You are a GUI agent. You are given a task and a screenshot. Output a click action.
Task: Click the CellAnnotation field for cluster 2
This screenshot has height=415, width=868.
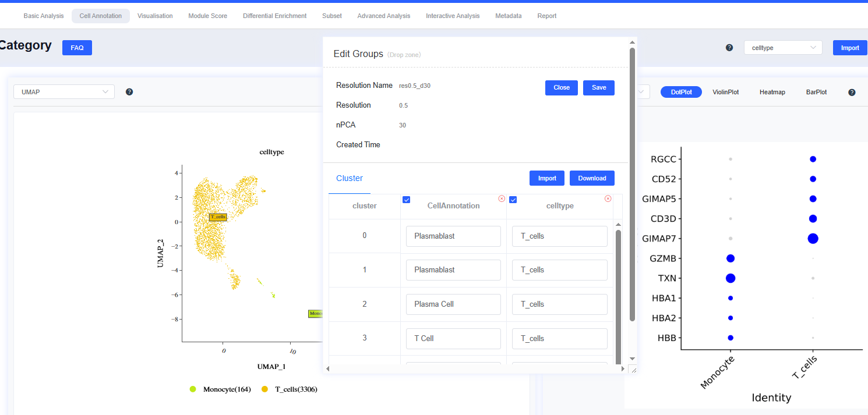[453, 304]
